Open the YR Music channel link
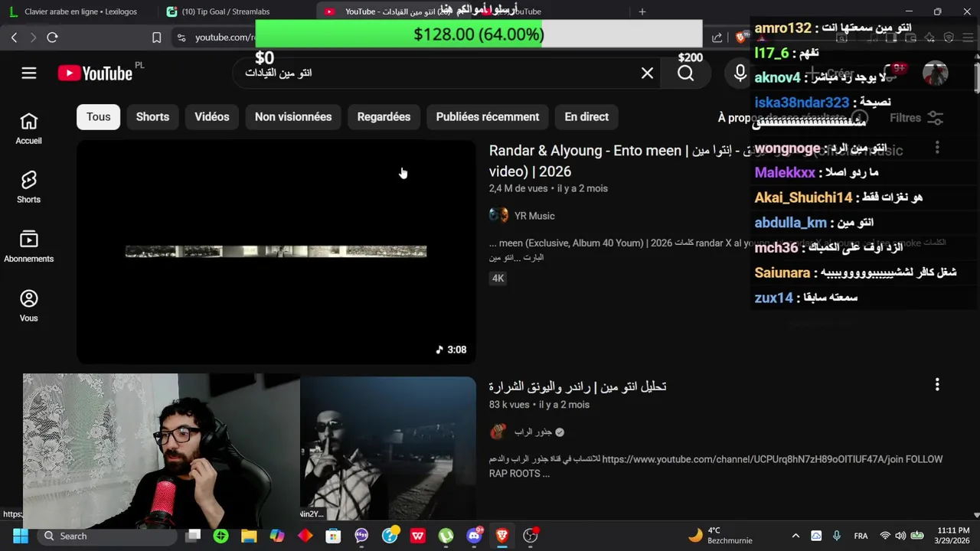This screenshot has height=551, width=980. coord(534,216)
